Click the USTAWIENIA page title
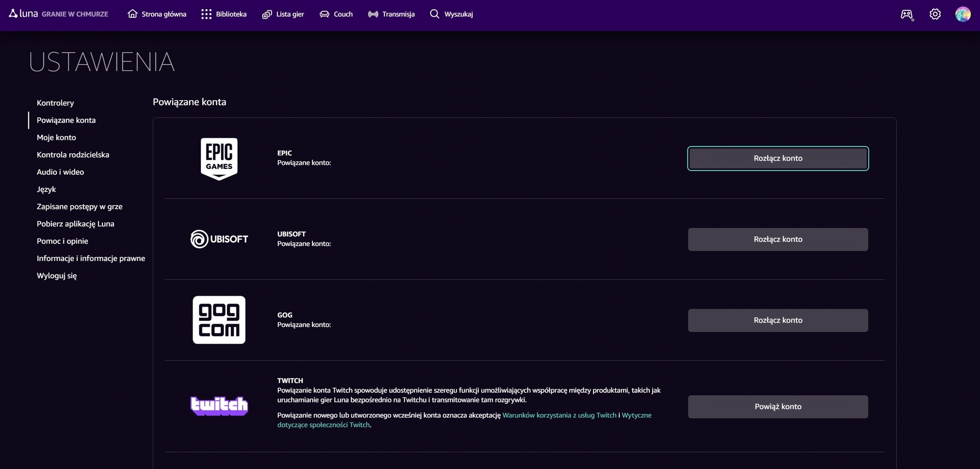 (x=102, y=62)
